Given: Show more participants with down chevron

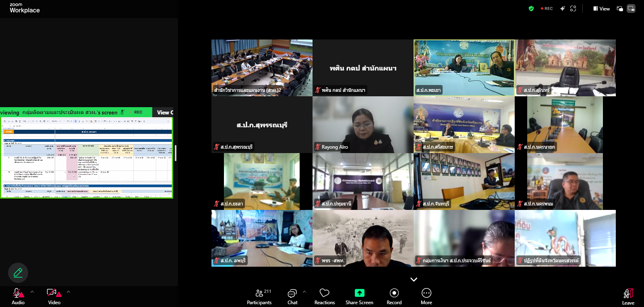Looking at the screenshot, I should click(x=414, y=279).
